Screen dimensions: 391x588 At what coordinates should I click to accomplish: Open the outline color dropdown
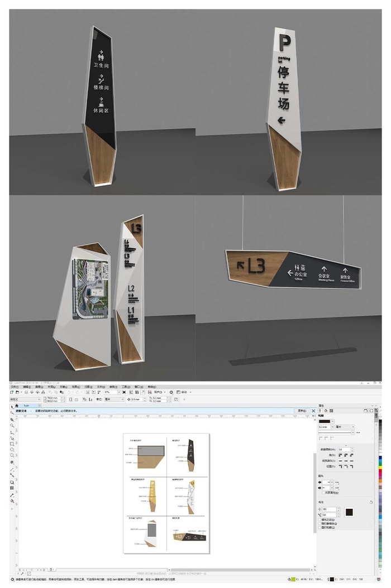pos(332,421)
